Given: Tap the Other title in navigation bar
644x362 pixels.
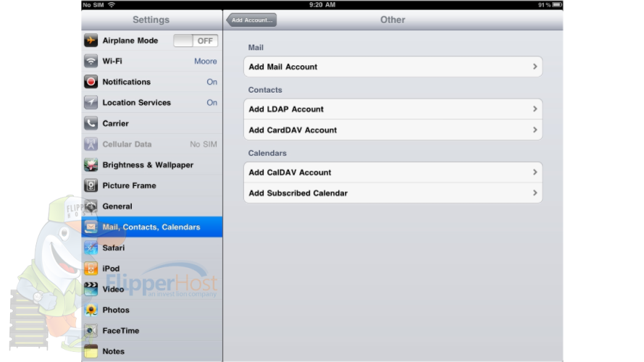Looking at the screenshot, I should (x=393, y=20).
